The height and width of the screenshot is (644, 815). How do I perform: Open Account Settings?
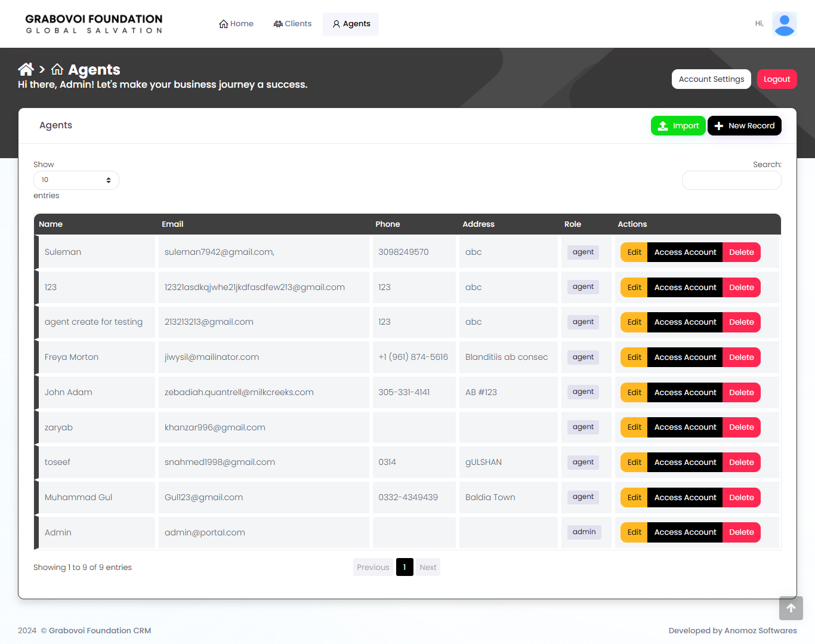(x=711, y=79)
